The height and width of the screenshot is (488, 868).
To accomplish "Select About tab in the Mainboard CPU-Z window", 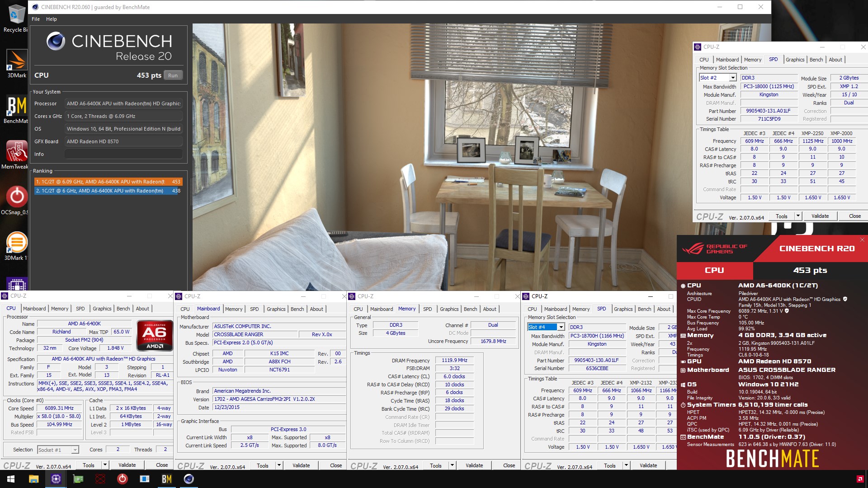I will [316, 309].
